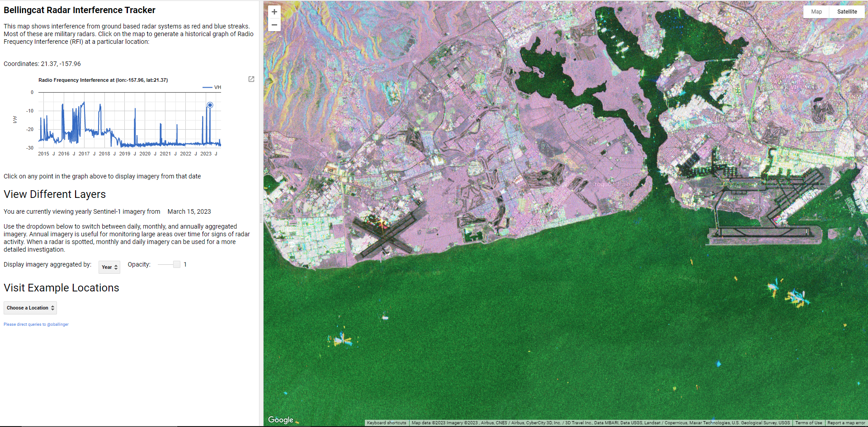Open the Choose a Location dropdown
Viewport: 868px width, 427px height.
pyautogui.click(x=30, y=308)
